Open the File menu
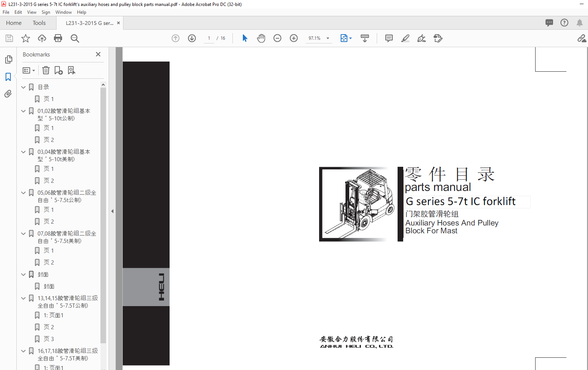 [6, 12]
